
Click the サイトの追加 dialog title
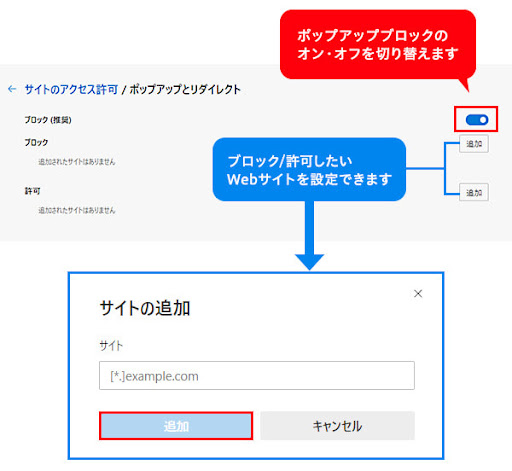pos(145,308)
